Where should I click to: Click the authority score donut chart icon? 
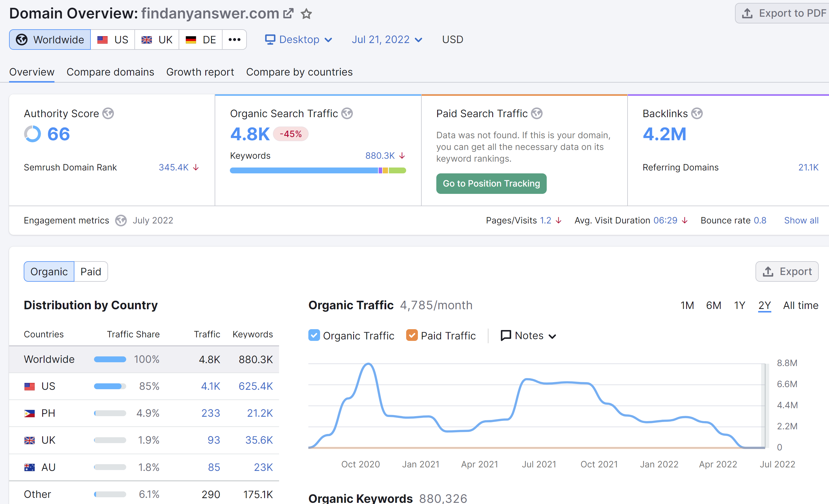click(x=32, y=134)
